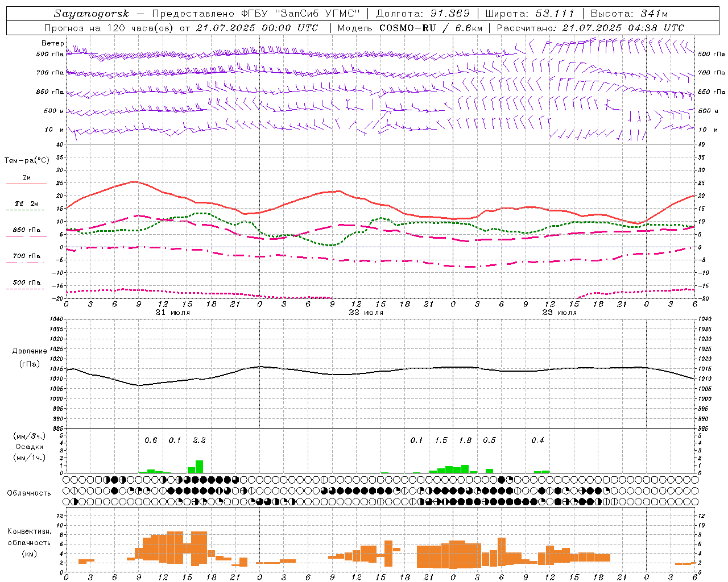This screenshot has width=728, height=582.
Task: Select the 'Предоставлено ФГБУ "ЗапСиб УГМС"' provider text
Action: click(256, 14)
